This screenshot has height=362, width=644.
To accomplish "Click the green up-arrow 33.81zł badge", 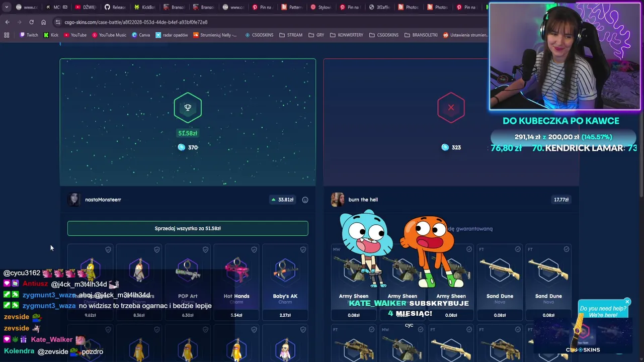I will tap(282, 200).
